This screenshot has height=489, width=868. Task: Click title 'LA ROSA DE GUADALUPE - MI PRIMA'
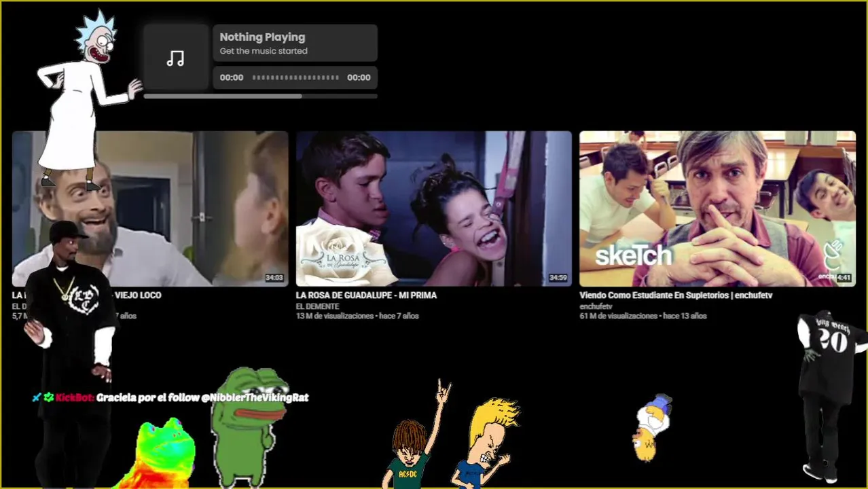point(366,295)
